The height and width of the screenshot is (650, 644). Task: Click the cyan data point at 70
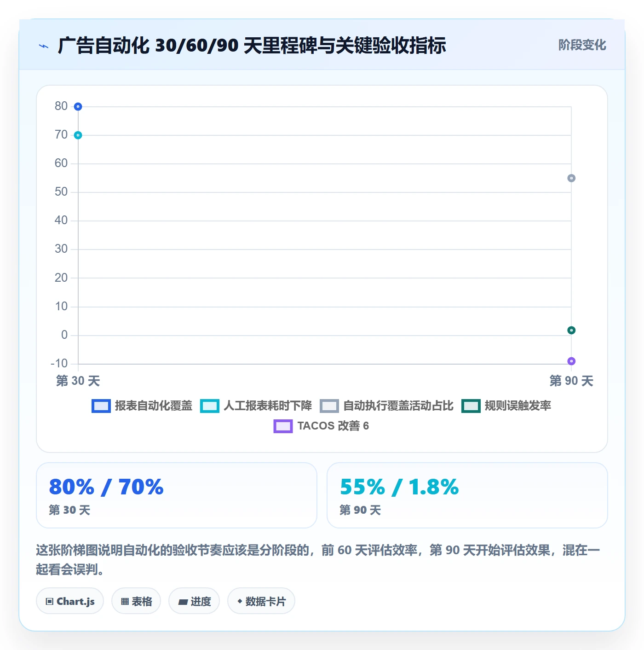pyautogui.click(x=78, y=135)
